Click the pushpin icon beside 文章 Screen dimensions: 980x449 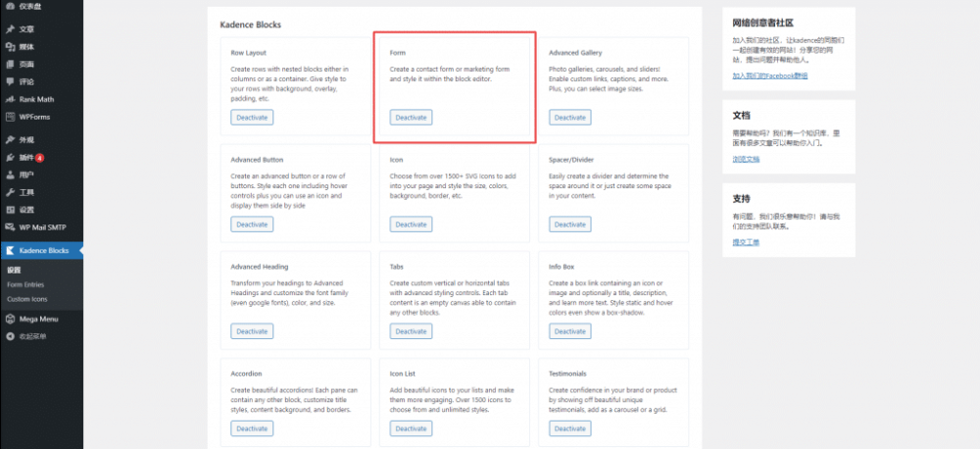10,29
